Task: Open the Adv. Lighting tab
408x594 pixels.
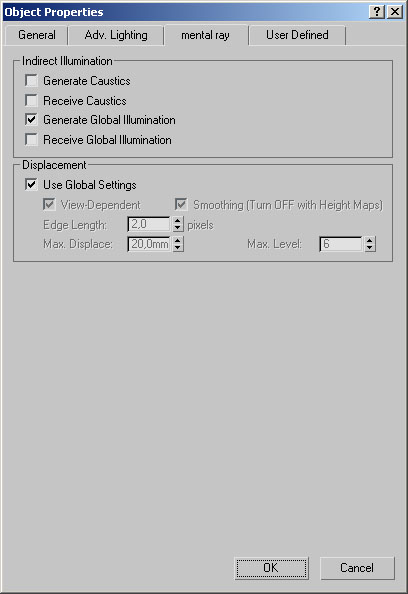Action: pos(116,35)
